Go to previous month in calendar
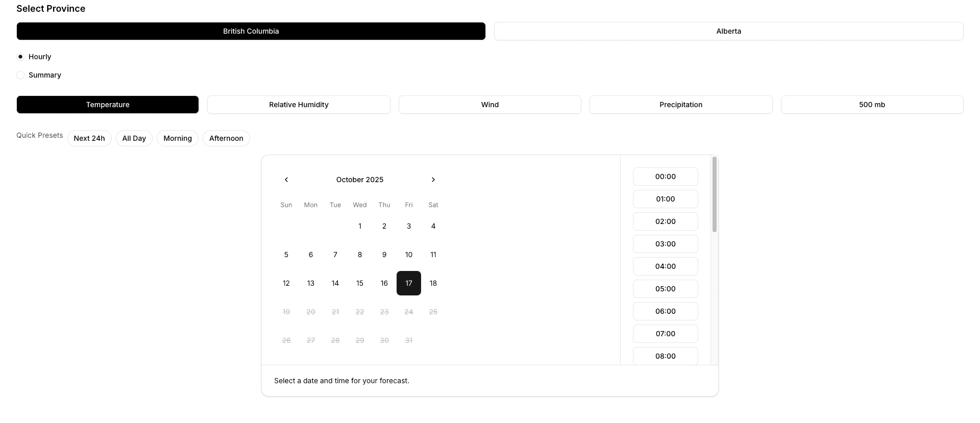Viewport: 980px width, 423px height. pyautogui.click(x=286, y=180)
